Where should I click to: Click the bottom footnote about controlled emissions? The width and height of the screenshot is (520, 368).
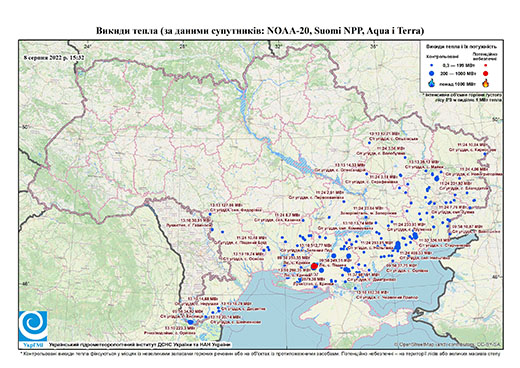click(x=260, y=353)
